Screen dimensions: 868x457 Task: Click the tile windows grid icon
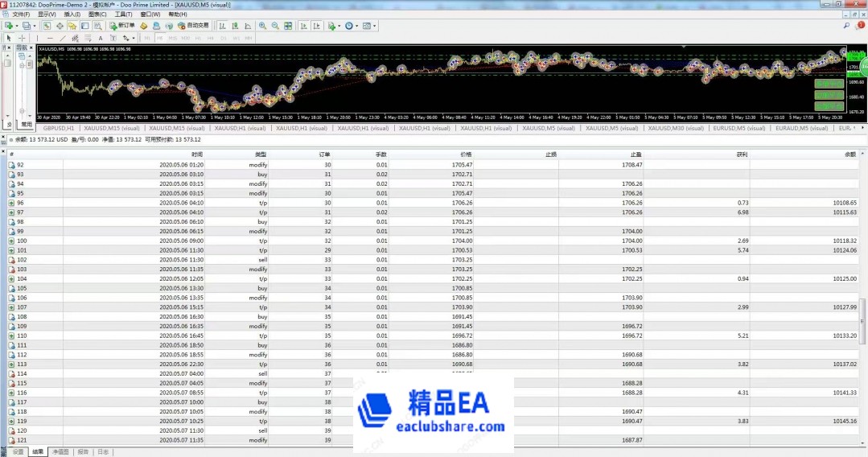(287, 26)
